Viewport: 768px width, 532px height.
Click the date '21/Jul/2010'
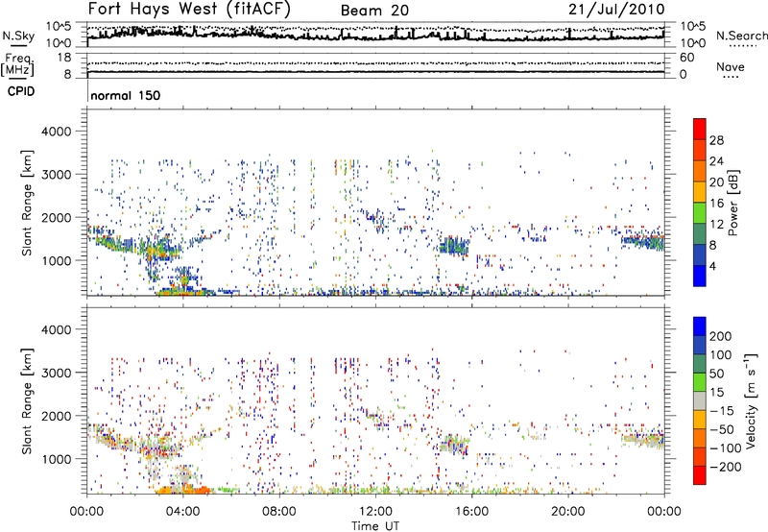(616, 9)
